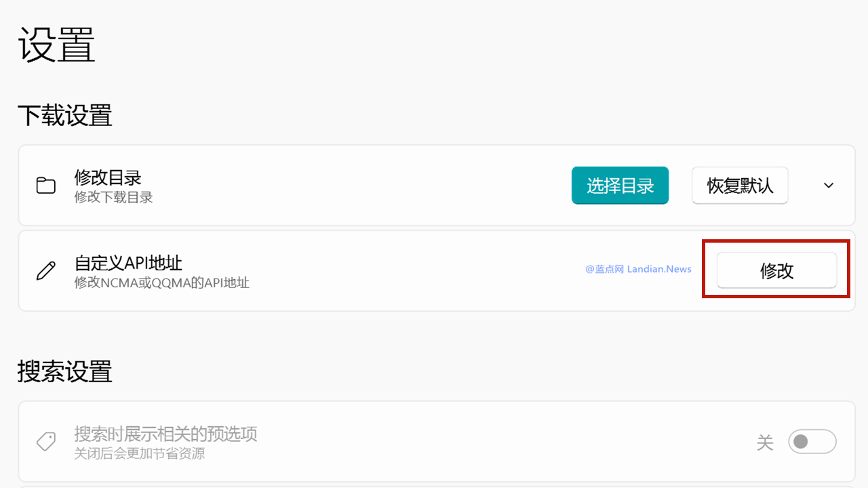Viewport: 868px width, 488px height.
Task: Click the 关闭后会更加节省资源 description text
Action: click(139, 453)
